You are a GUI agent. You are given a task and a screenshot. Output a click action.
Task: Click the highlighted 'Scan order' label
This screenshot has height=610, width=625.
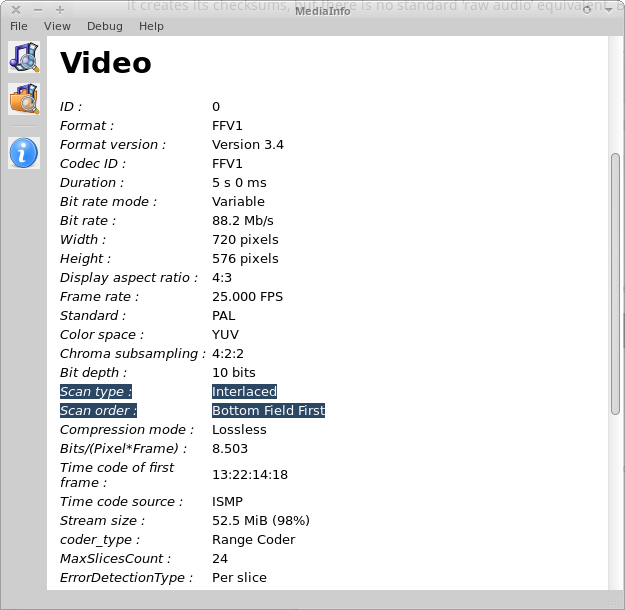[x=98, y=411]
